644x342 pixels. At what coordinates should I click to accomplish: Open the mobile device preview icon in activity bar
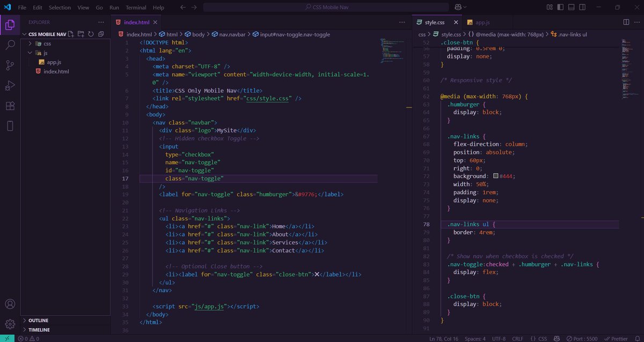(x=10, y=127)
